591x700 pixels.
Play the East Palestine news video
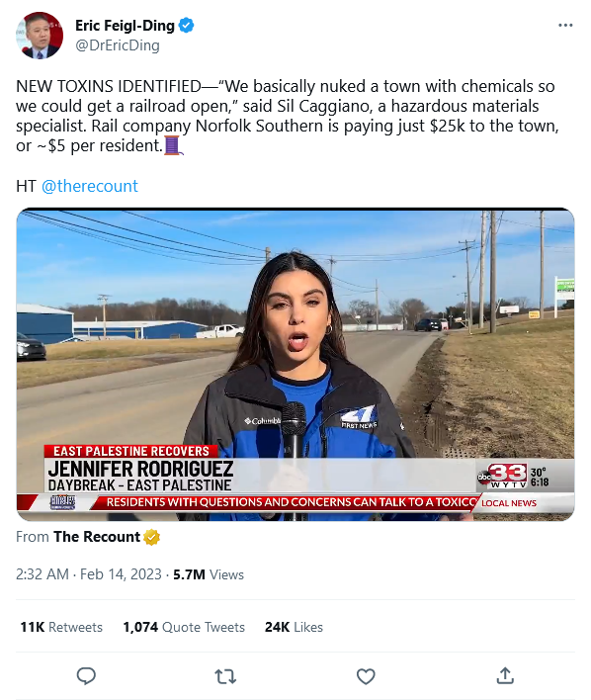[x=295, y=364]
